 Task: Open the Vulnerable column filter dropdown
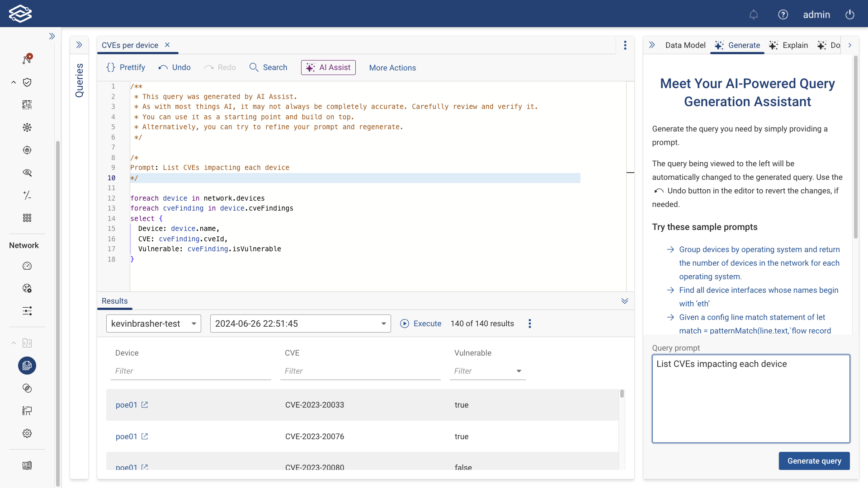(x=518, y=371)
